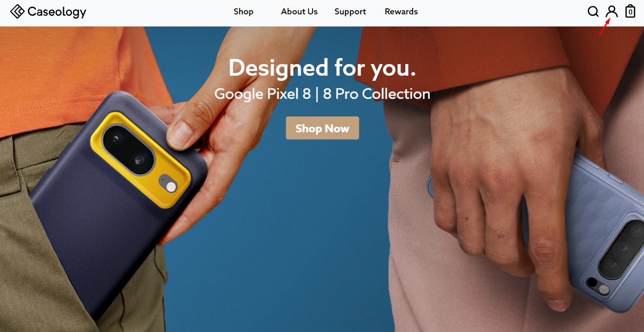Click the Caseology diamond logo mark
The width and height of the screenshot is (644, 332).
[18, 12]
